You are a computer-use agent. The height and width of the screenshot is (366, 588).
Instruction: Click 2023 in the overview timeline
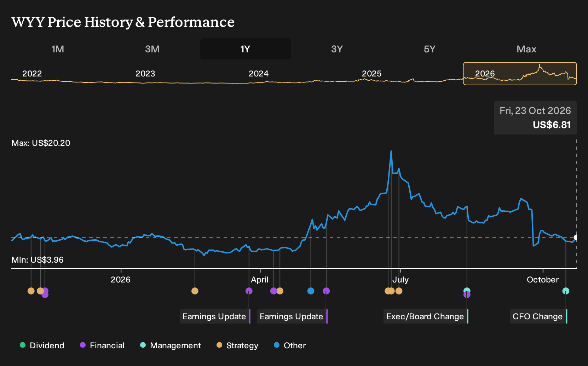tap(145, 74)
